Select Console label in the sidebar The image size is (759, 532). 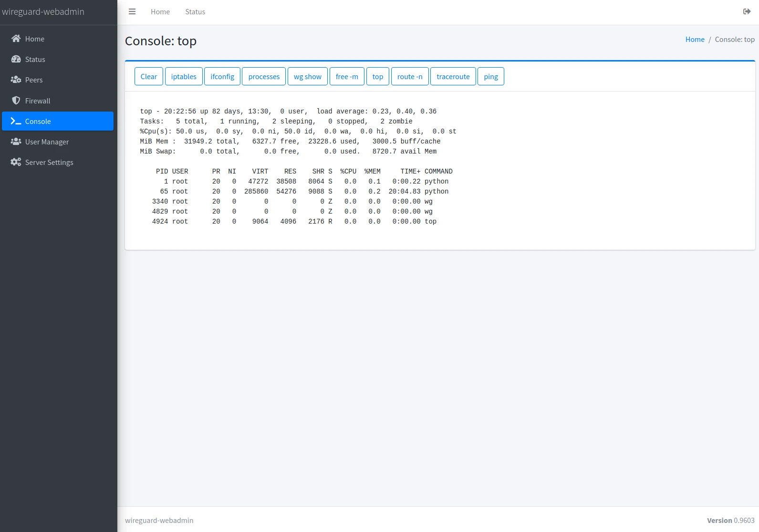(38, 122)
